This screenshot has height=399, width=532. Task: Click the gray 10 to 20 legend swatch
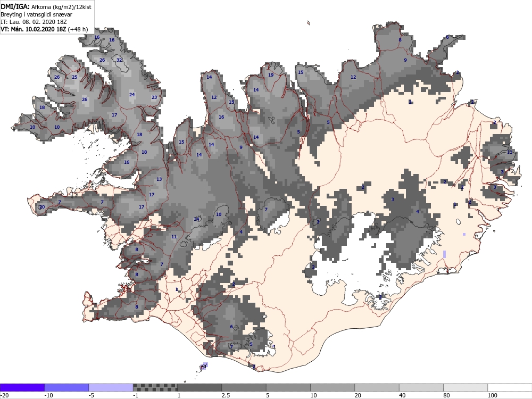coord(332,387)
